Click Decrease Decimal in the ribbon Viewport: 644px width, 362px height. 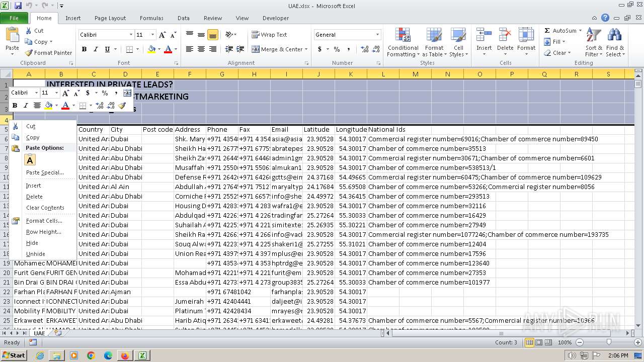pos(377,49)
